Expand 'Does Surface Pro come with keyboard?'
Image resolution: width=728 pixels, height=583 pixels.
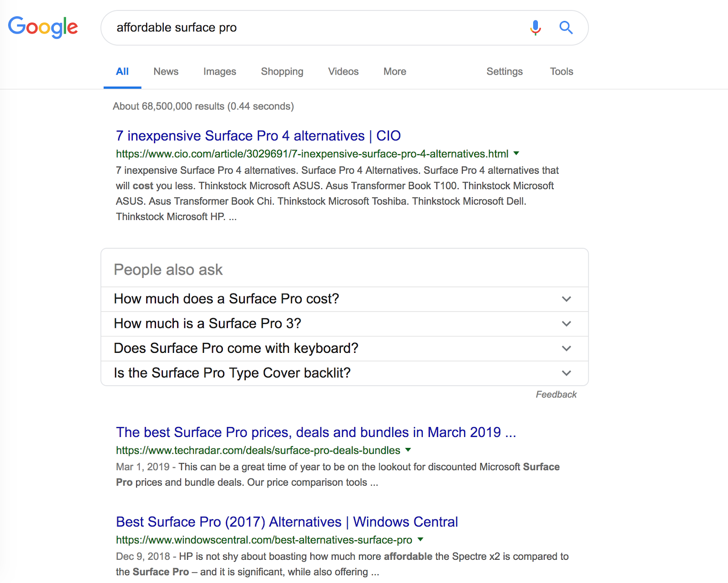(x=344, y=348)
